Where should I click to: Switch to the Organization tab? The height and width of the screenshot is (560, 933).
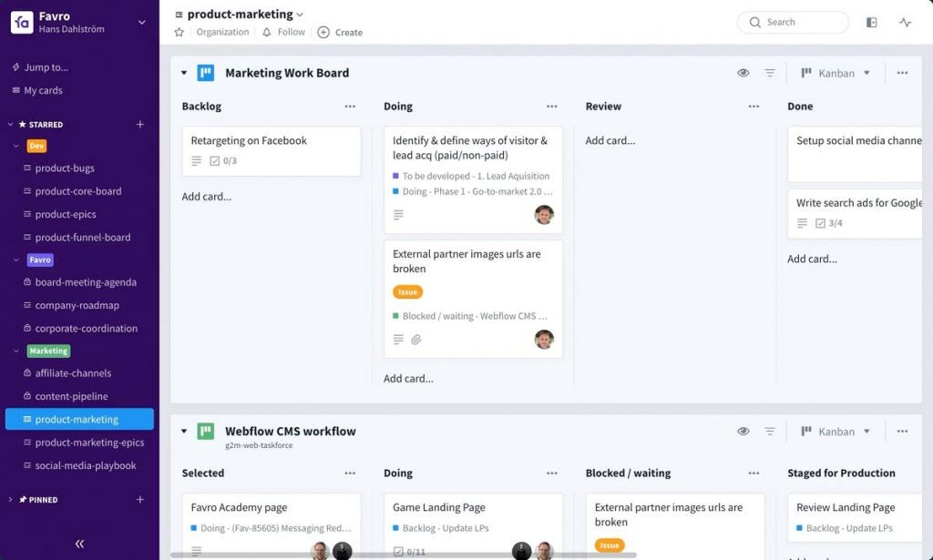click(222, 31)
